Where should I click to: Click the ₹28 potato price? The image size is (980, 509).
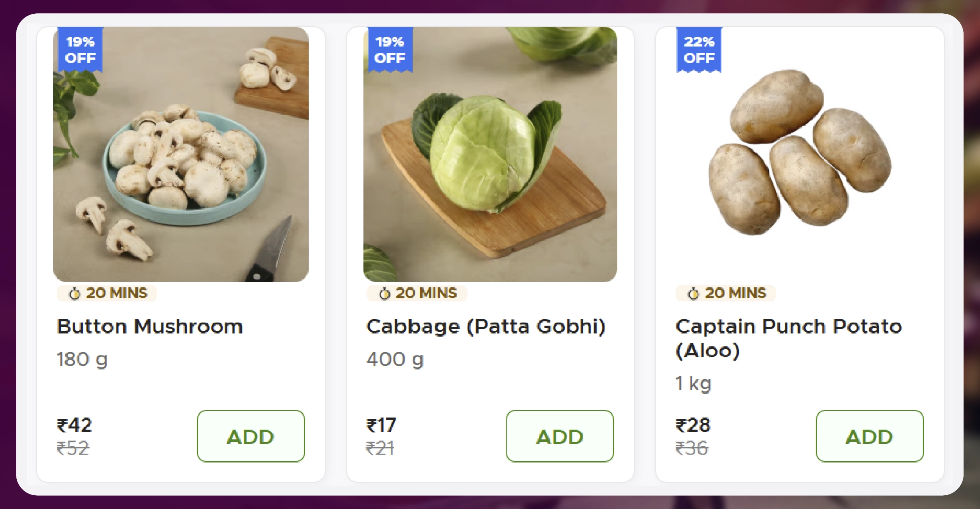click(693, 425)
